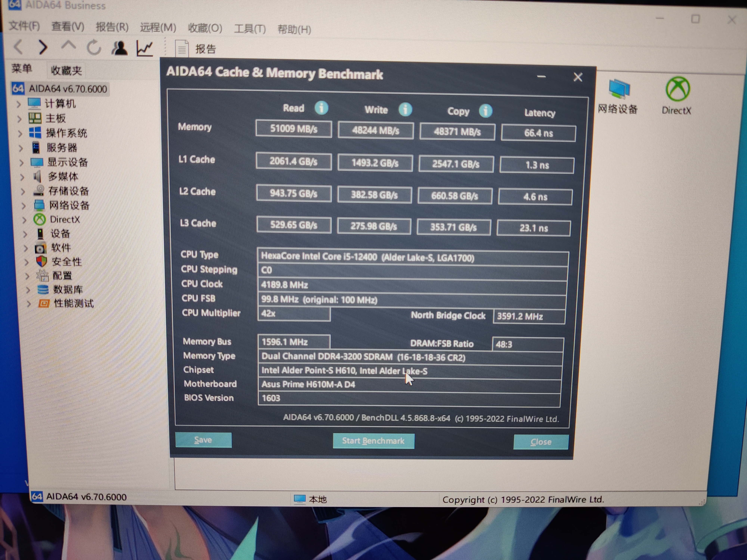Image resolution: width=747 pixels, height=560 pixels.
Task: Open the 远程(M) menu
Action: click(x=158, y=28)
